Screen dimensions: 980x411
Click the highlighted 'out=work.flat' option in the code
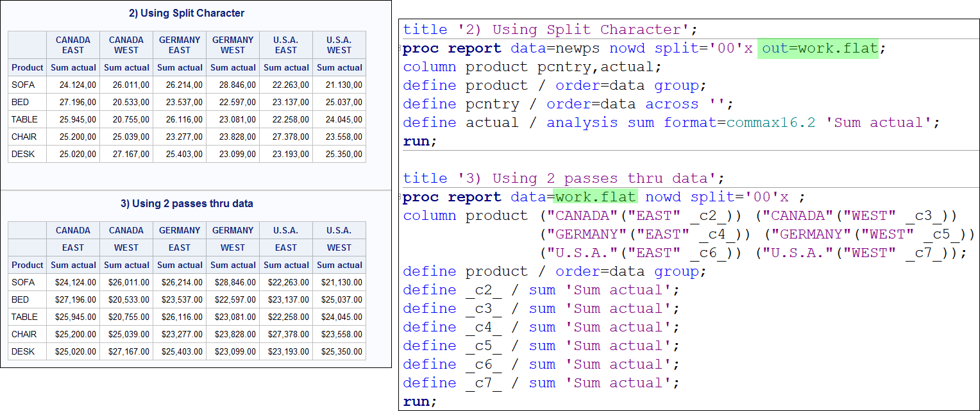point(818,49)
